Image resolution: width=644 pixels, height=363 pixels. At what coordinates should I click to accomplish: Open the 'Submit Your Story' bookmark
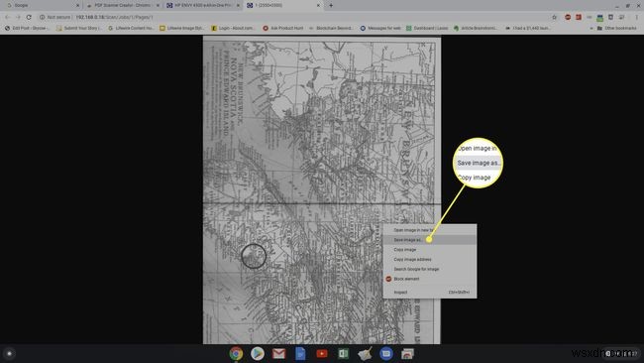(79, 28)
